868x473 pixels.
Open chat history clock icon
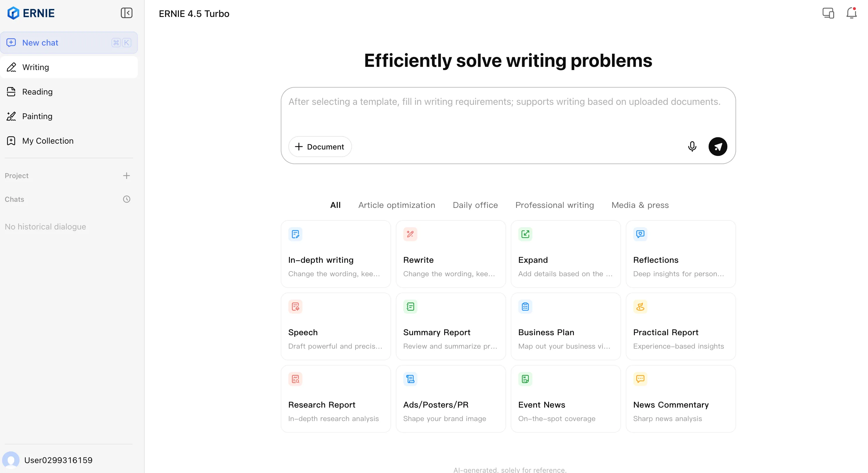[x=126, y=199]
